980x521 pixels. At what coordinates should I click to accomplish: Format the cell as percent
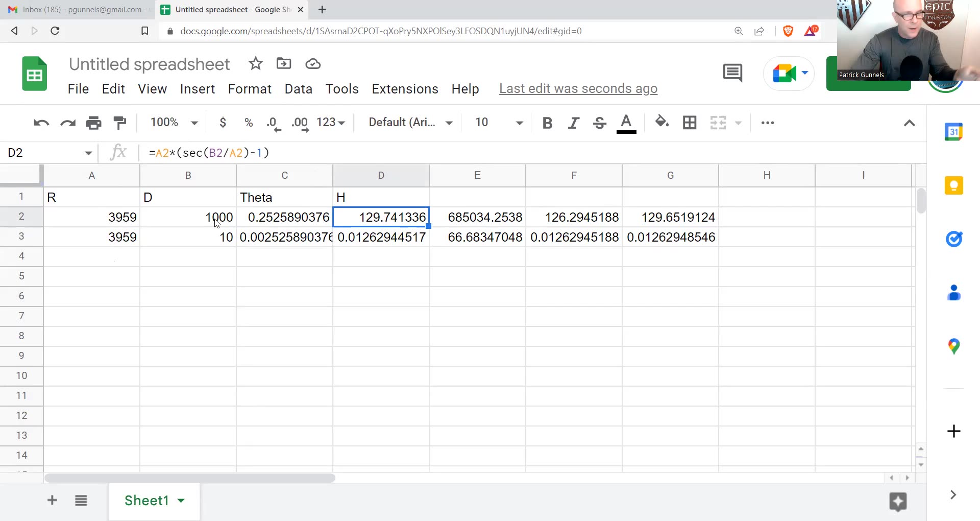249,123
